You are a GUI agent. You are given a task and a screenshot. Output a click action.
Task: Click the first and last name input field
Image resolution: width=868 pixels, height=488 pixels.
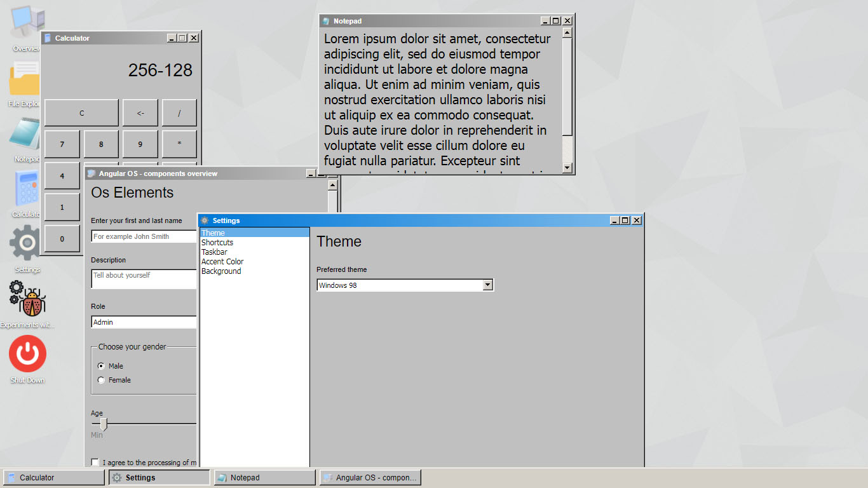tap(144, 236)
